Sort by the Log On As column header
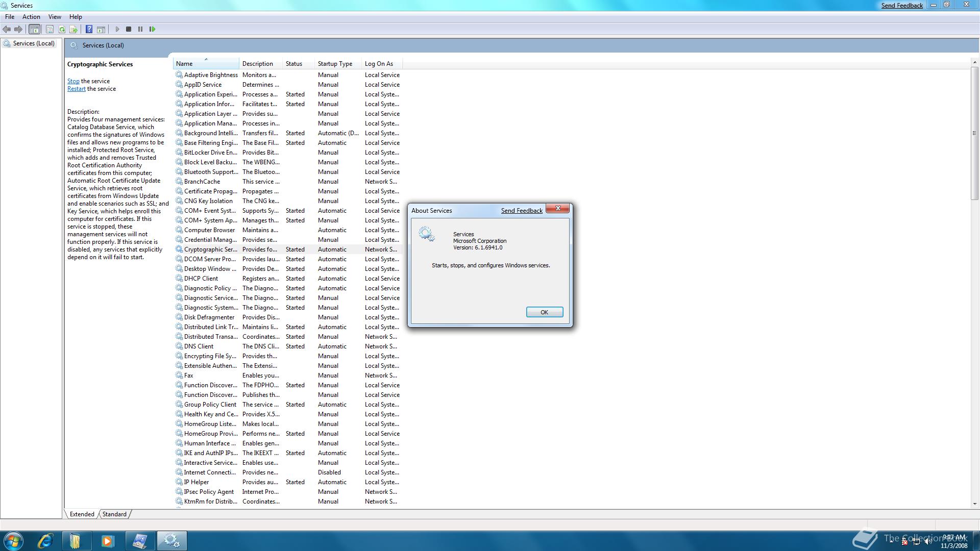The width and height of the screenshot is (980, 551). point(382,64)
